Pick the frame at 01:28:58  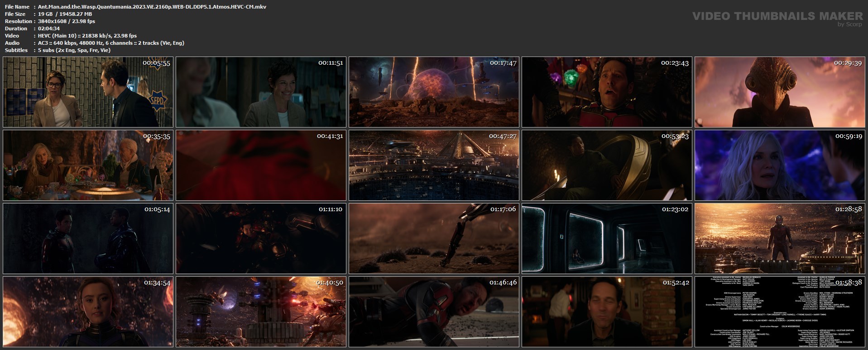coord(780,238)
